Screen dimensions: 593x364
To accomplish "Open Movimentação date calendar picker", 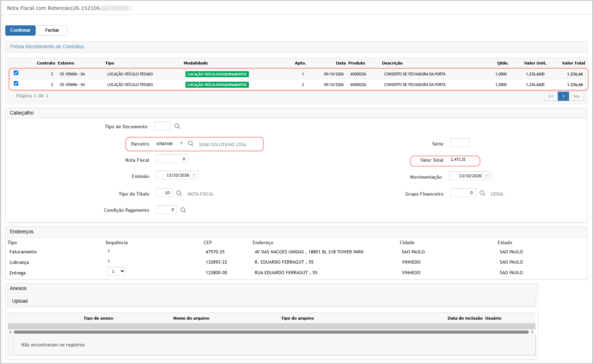I will pyautogui.click(x=487, y=176).
